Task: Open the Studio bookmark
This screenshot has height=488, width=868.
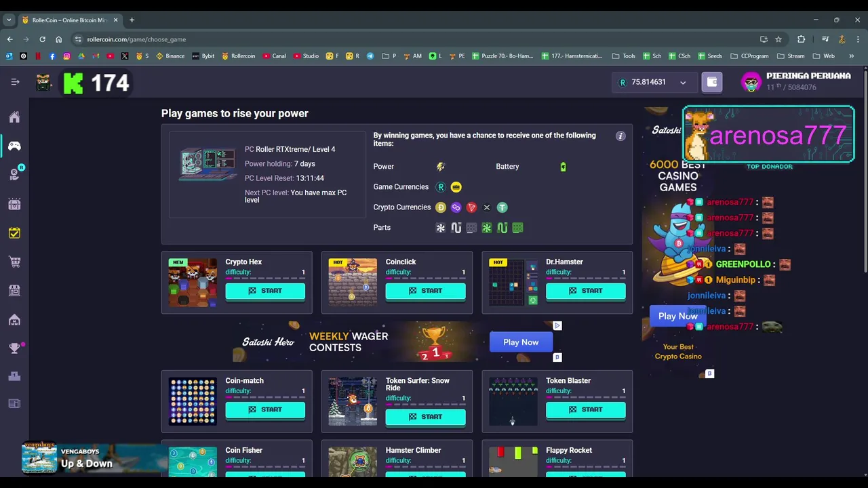Action: pos(306,56)
